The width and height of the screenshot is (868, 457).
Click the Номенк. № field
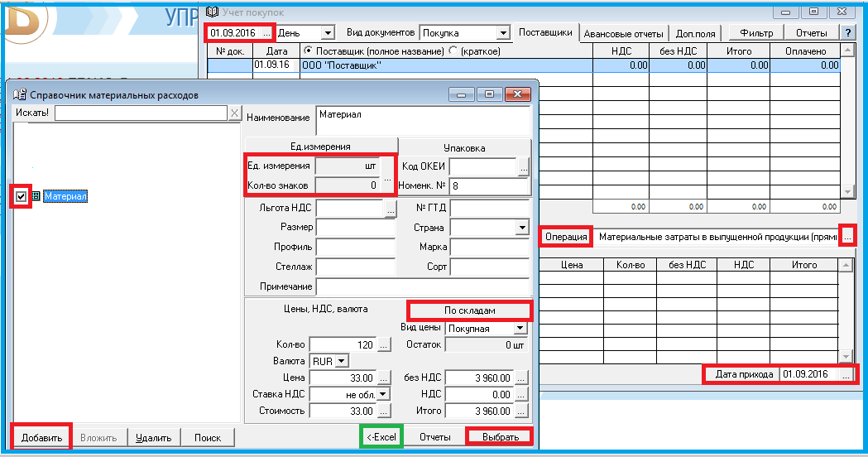tap(490, 185)
